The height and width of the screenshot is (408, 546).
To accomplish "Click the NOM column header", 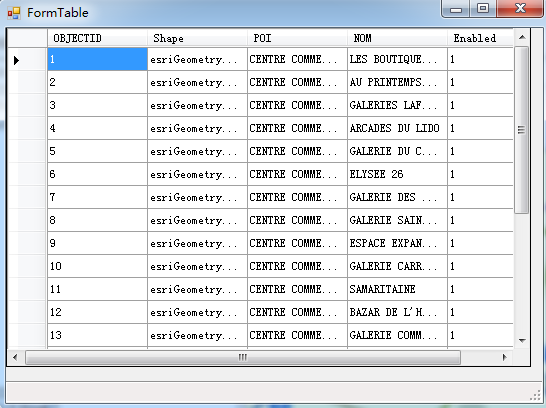I will click(397, 38).
